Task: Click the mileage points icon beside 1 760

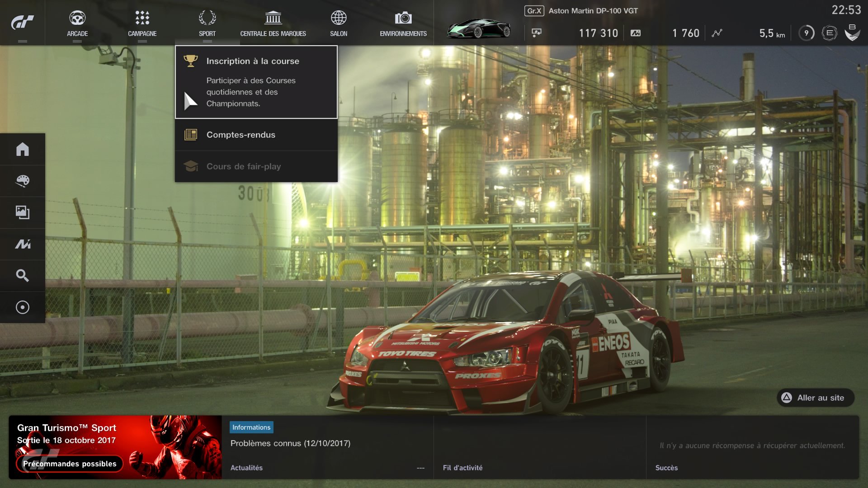Action: click(636, 33)
